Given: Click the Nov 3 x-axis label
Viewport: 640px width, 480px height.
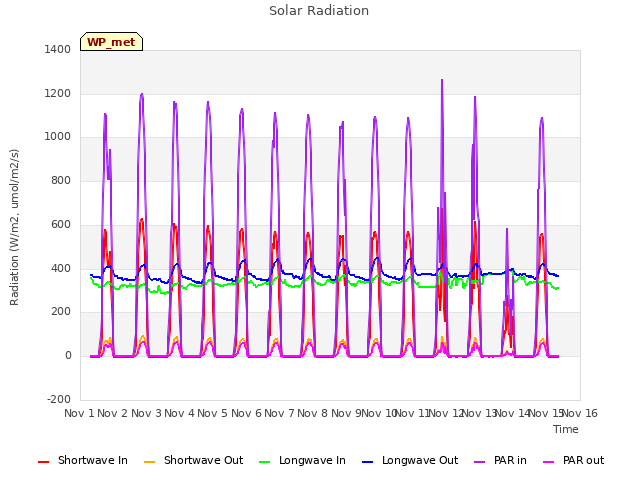Looking at the screenshot, I should click(x=147, y=413).
